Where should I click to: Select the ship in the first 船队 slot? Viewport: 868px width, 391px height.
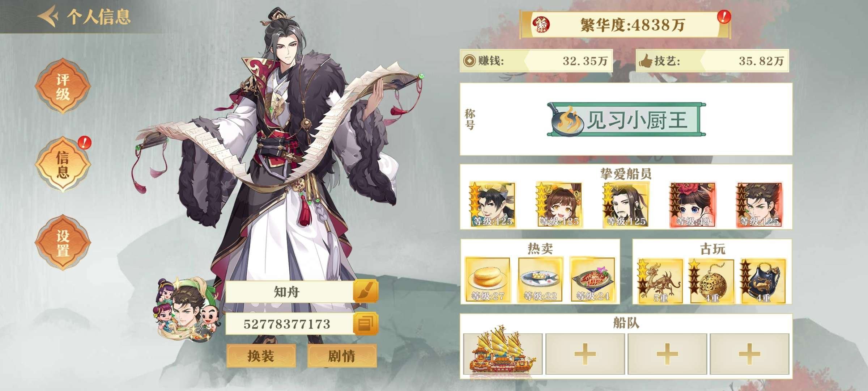point(503,354)
